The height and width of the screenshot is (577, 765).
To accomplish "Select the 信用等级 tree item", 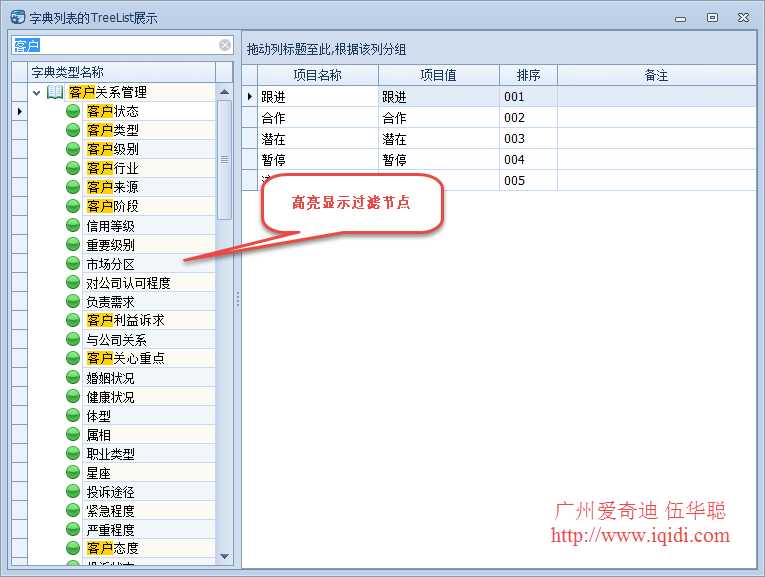I will click(x=110, y=226).
